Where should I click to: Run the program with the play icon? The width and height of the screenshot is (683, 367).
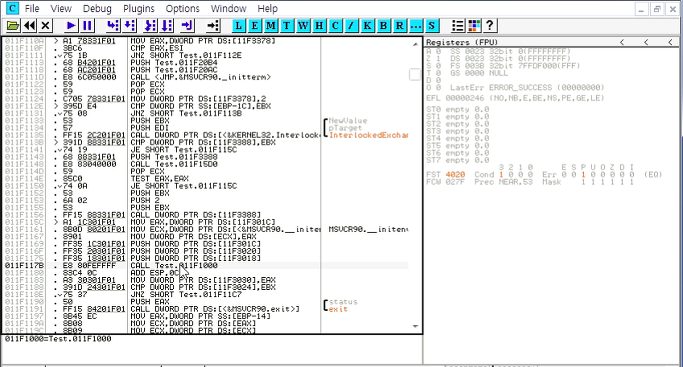(x=71, y=26)
